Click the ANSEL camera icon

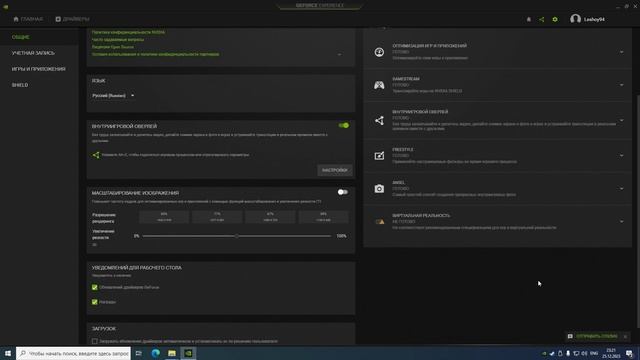[379, 189]
